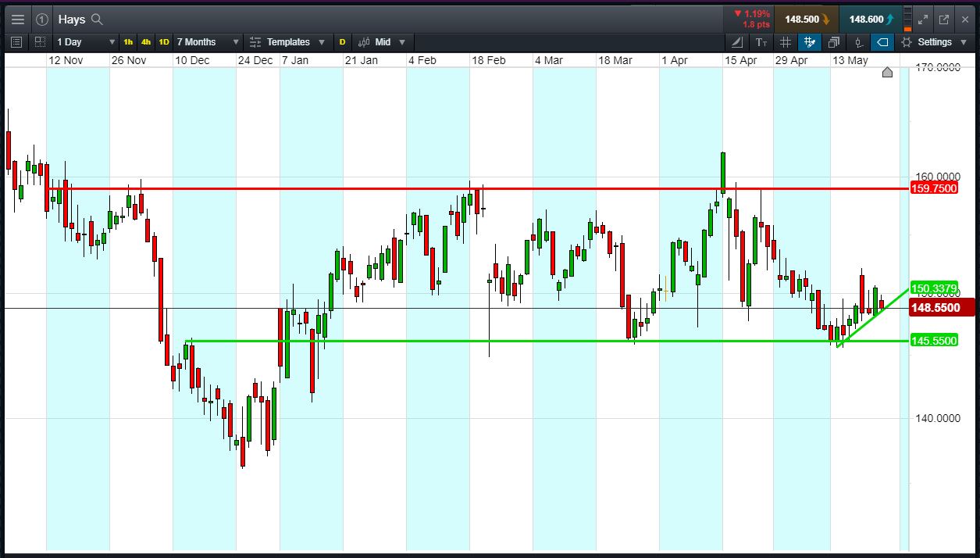Click the 15 Apr date label

click(741, 60)
